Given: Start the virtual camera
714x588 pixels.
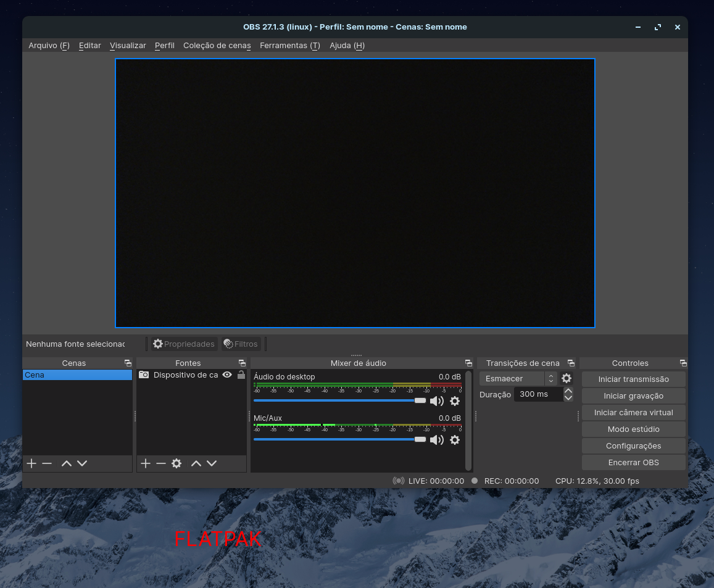Looking at the screenshot, I should point(633,412).
